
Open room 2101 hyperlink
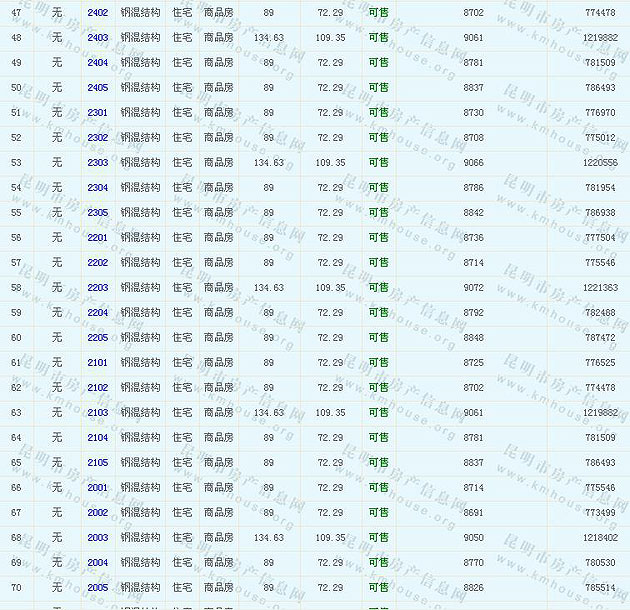tap(97, 363)
